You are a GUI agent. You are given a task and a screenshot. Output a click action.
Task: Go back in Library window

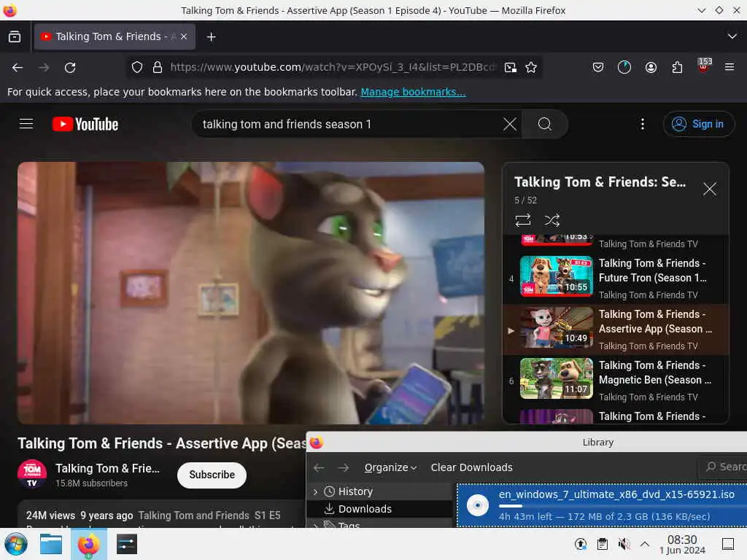pyautogui.click(x=319, y=467)
